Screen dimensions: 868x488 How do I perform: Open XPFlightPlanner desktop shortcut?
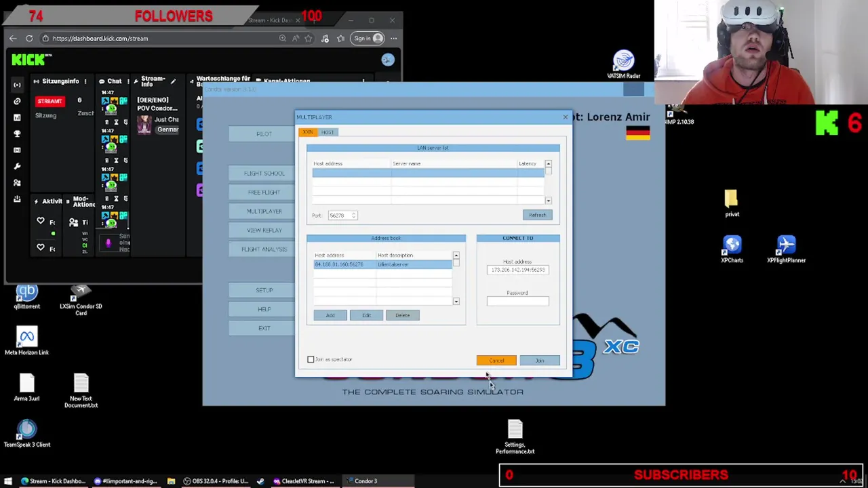pyautogui.click(x=786, y=249)
